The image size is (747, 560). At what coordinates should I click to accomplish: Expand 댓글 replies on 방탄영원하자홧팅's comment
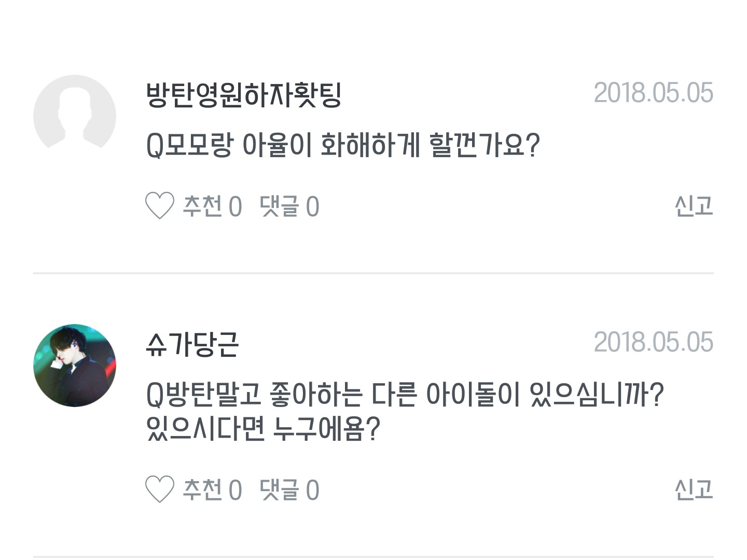(280, 206)
